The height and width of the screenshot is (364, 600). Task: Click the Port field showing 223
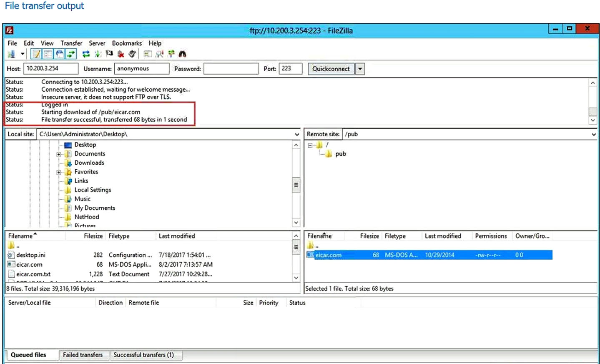290,68
